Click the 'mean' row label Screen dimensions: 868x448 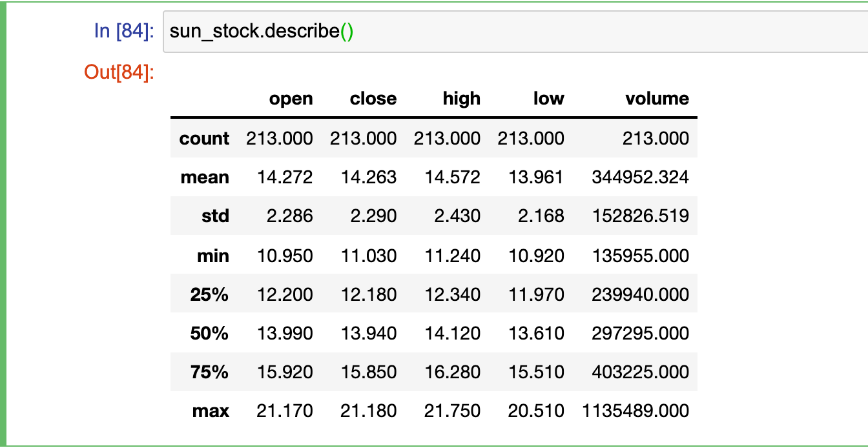click(205, 177)
